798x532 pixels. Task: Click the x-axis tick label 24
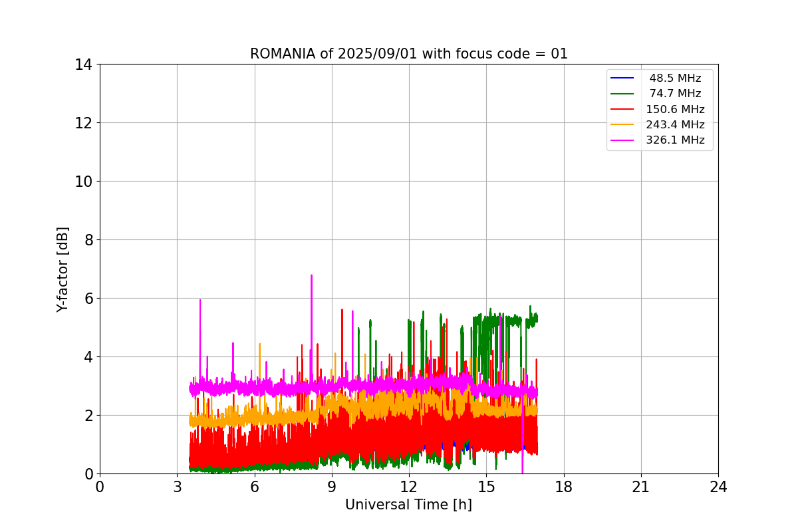click(718, 487)
